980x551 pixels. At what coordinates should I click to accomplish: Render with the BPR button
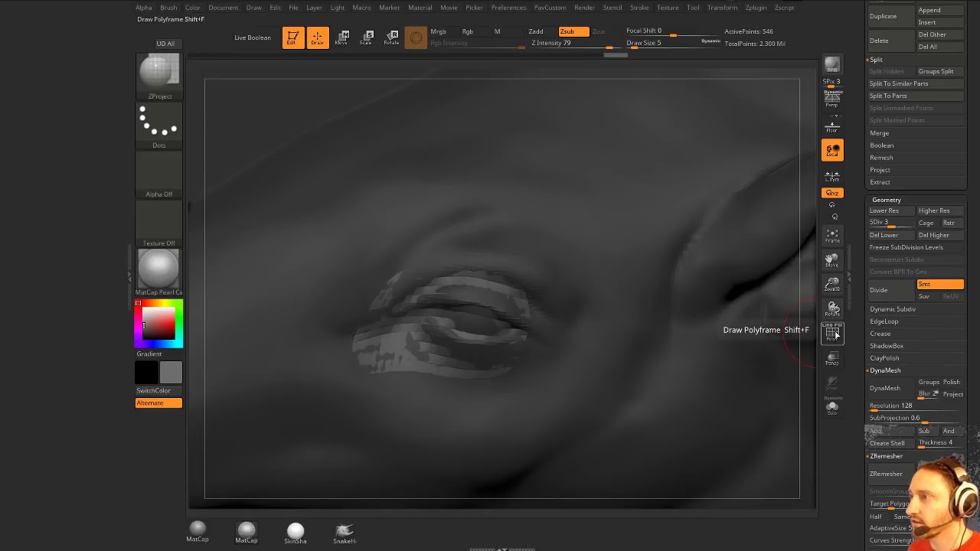tap(832, 66)
